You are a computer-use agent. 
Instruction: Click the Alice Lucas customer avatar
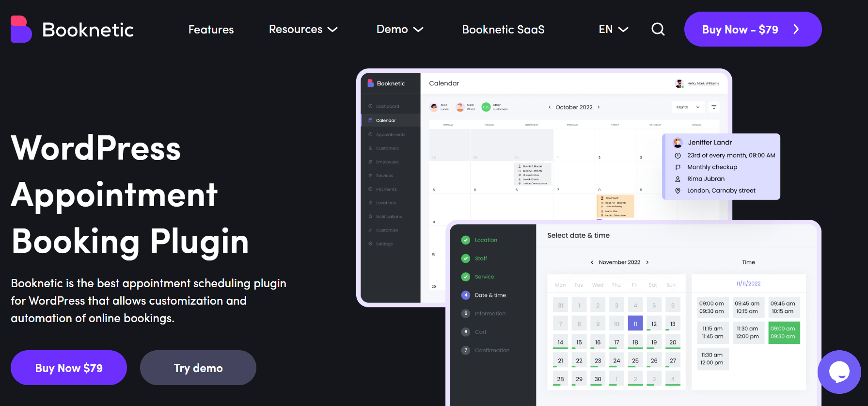(x=434, y=107)
